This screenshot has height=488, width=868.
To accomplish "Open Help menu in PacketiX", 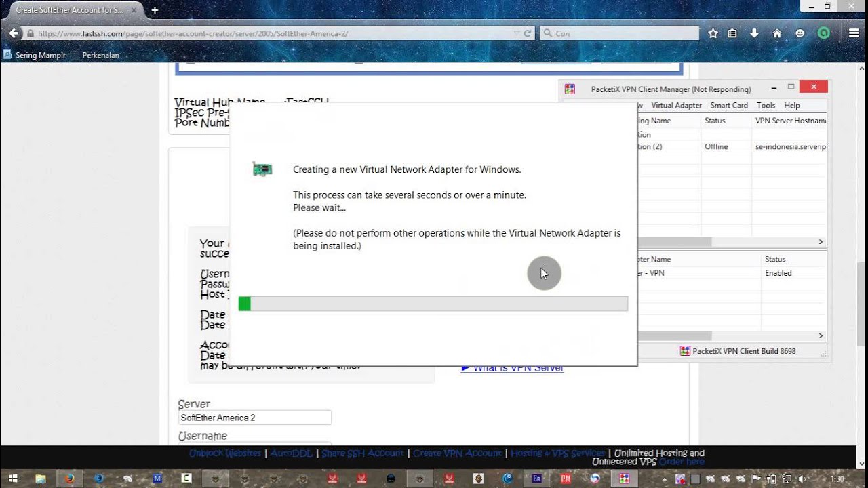I will [791, 105].
